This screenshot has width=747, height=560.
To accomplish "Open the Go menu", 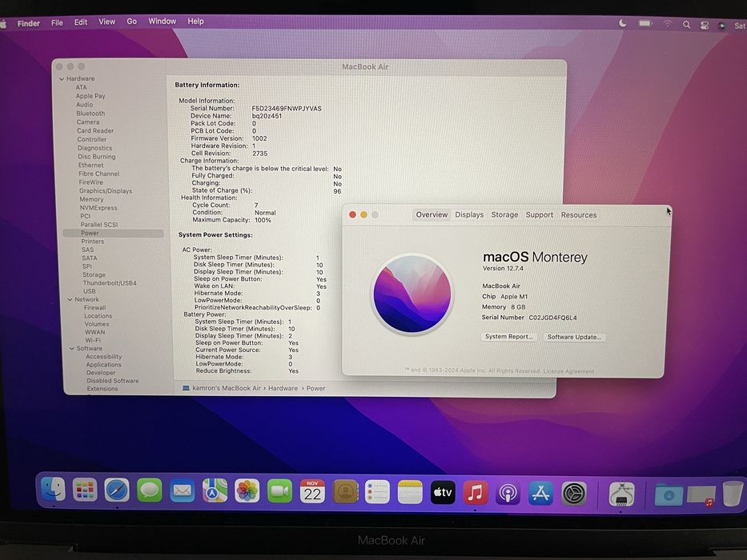I will pos(131,21).
